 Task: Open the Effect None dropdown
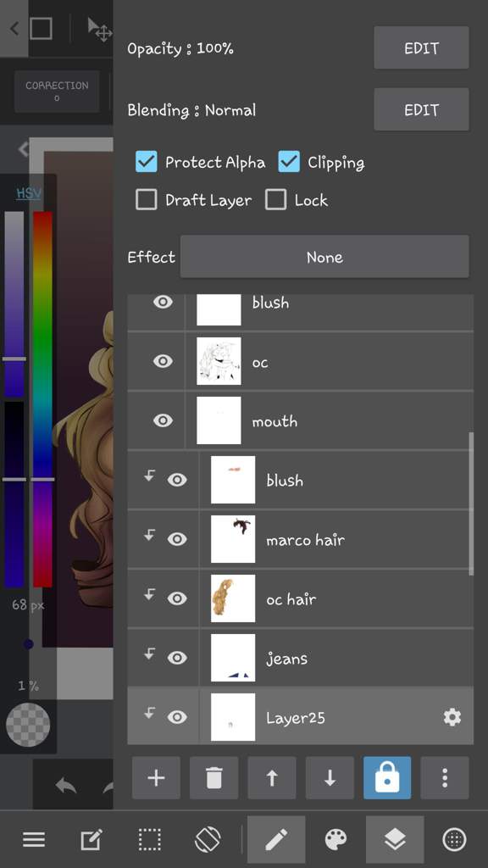pos(324,257)
